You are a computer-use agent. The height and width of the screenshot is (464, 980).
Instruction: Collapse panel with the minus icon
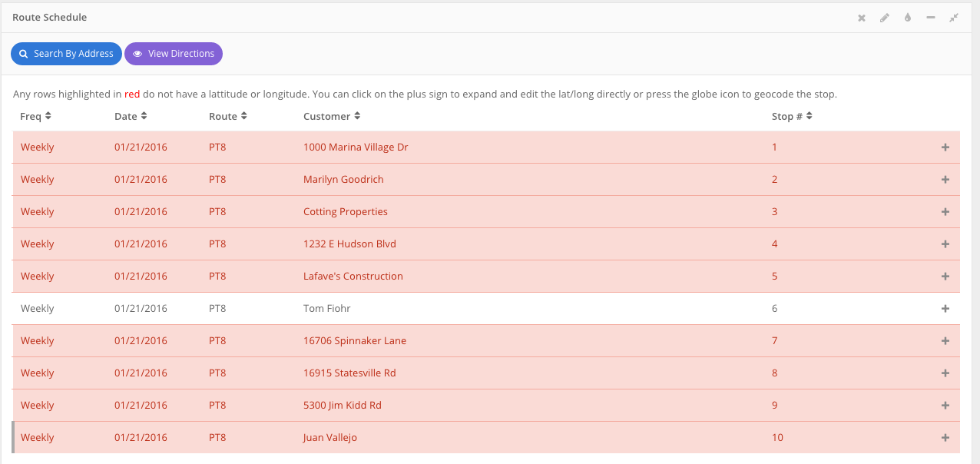[x=931, y=18]
